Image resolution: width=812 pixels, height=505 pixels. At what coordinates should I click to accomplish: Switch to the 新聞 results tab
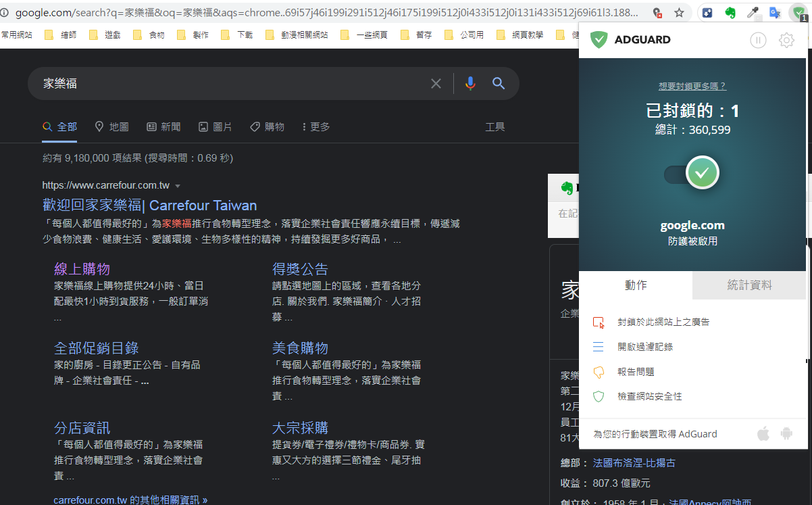pyautogui.click(x=163, y=126)
